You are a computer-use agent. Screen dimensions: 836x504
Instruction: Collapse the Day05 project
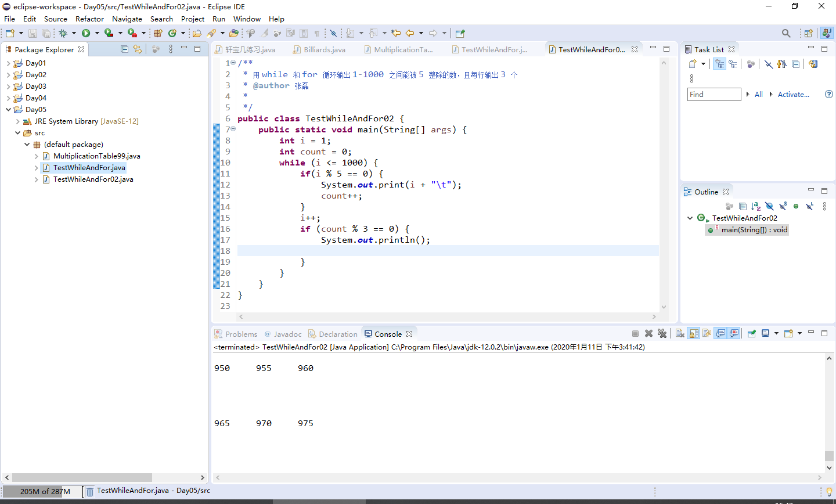[8, 110]
